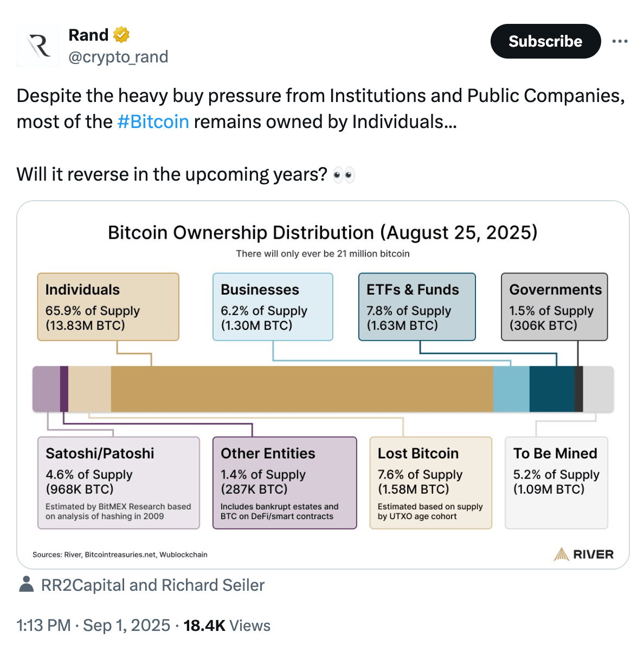
Task: Click Rand's profile avatar
Action: click(38, 46)
